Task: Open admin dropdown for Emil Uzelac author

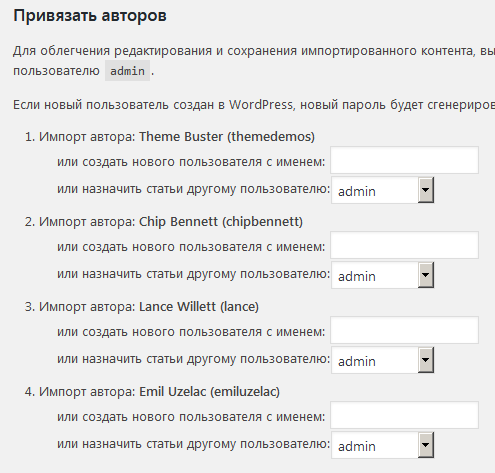Action: [x=383, y=445]
